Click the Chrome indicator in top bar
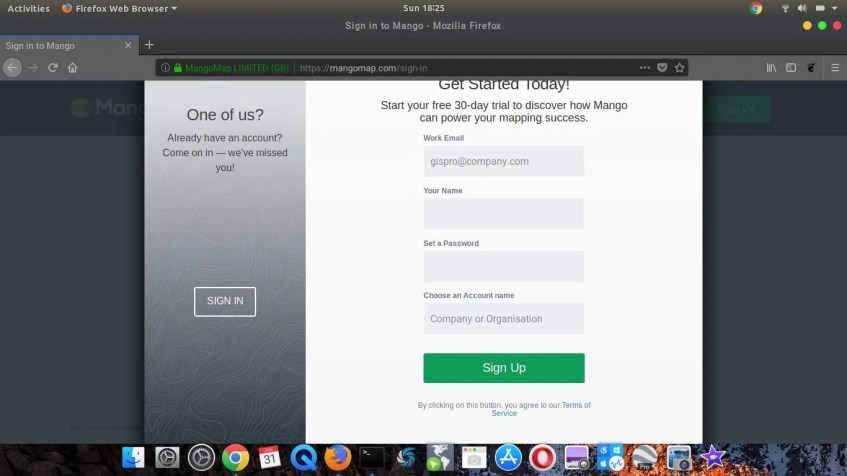Image resolution: width=847 pixels, height=476 pixels. (756, 8)
